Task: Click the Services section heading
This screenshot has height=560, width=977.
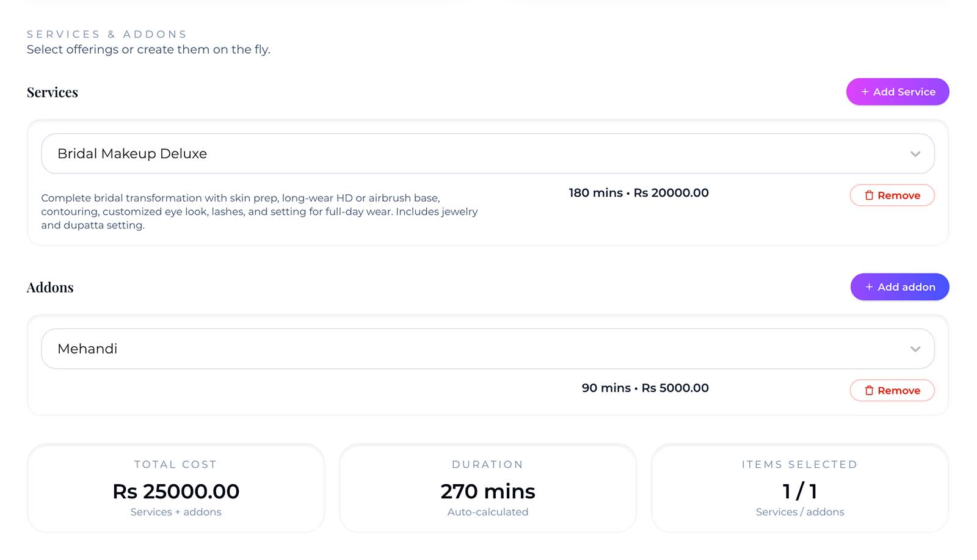Action: (53, 92)
